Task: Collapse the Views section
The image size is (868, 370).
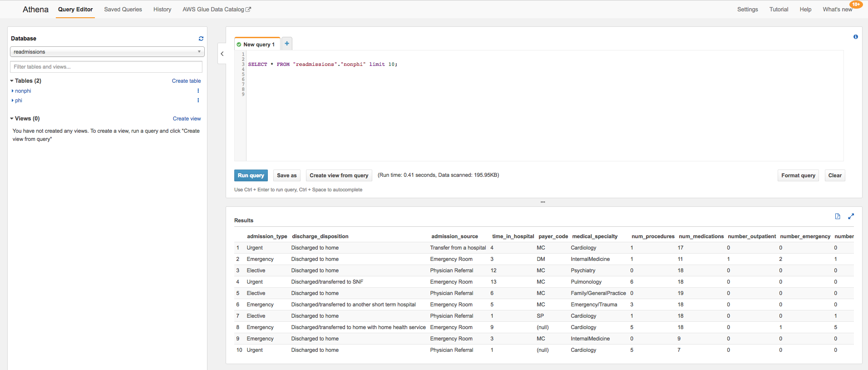Action: click(12, 119)
